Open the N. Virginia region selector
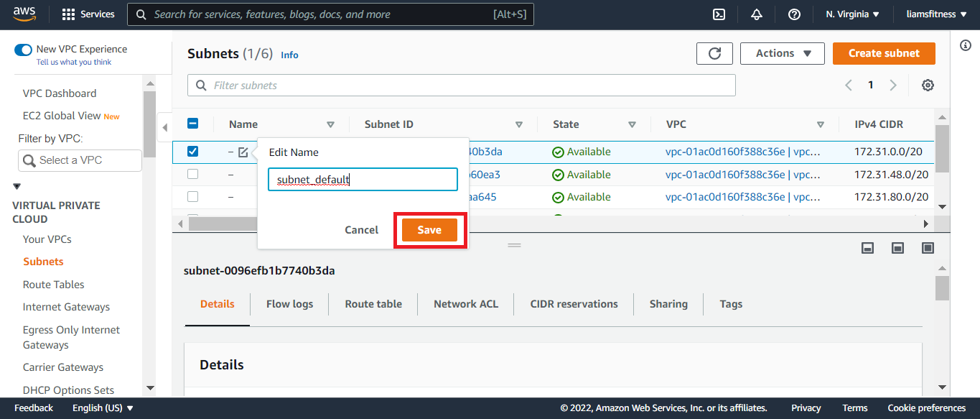980x419 pixels. click(852, 14)
